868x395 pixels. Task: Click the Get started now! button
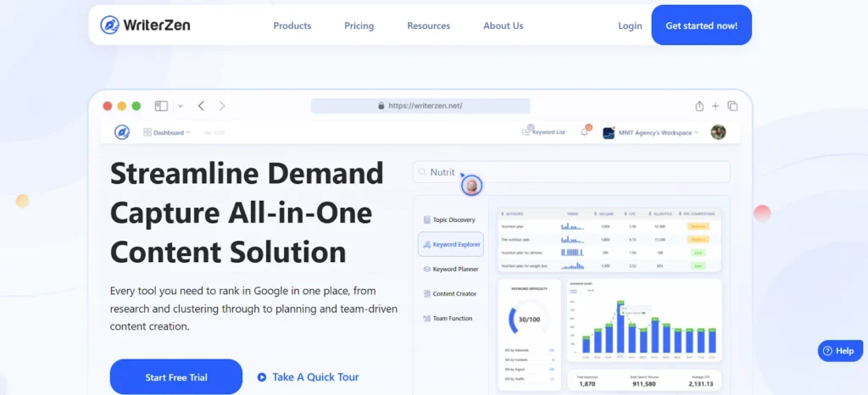pos(701,25)
